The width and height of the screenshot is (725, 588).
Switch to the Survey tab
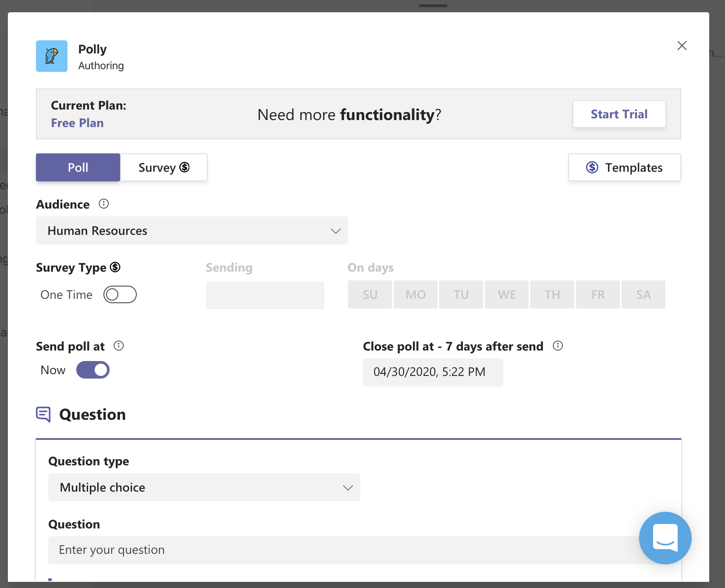(x=164, y=167)
